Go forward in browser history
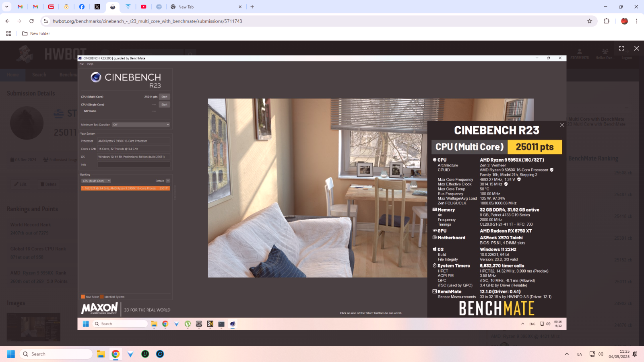The image size is (644, 362). 19,21
